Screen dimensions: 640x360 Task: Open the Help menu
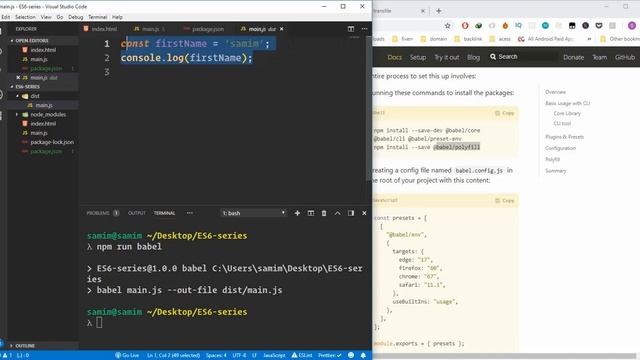(118, 17)
